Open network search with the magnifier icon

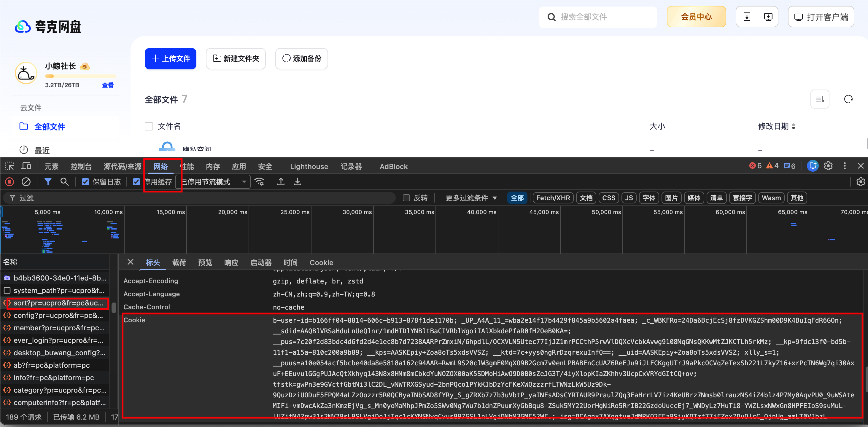[64, 182]
